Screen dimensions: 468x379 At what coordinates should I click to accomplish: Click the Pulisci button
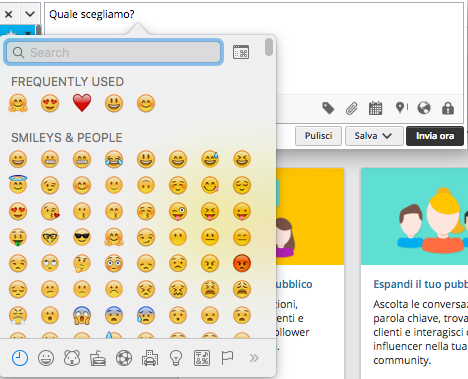318,136
